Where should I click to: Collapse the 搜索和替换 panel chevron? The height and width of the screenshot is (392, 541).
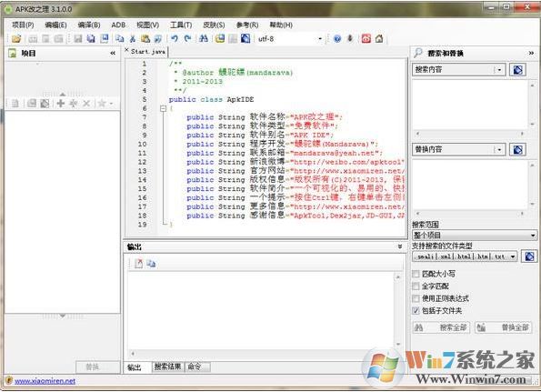[x=531, y=53]
